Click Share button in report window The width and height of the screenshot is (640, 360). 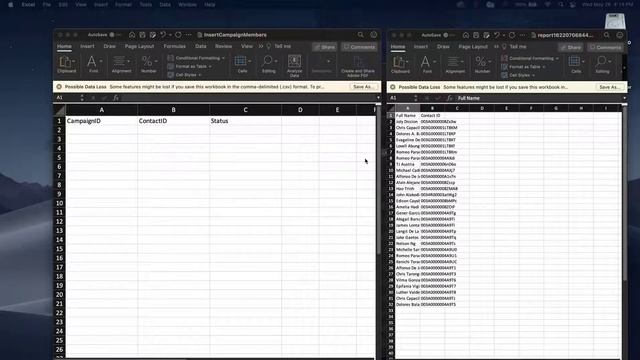571,47
